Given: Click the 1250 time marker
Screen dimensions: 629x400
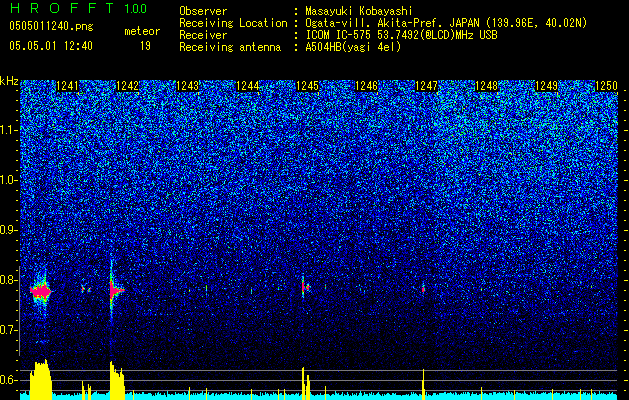Looking at the screenshot, I should coord(606,86).
